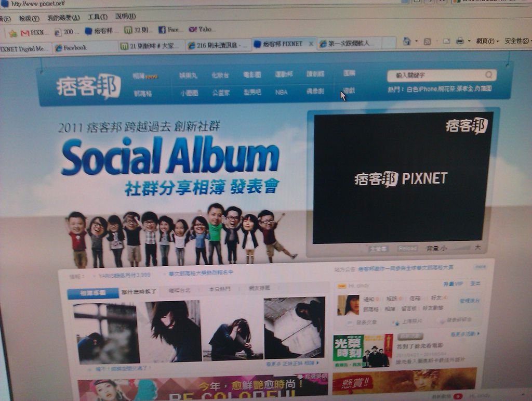Click the user avatar photo in member panel

pyautogui.click(x=348, y=305)
